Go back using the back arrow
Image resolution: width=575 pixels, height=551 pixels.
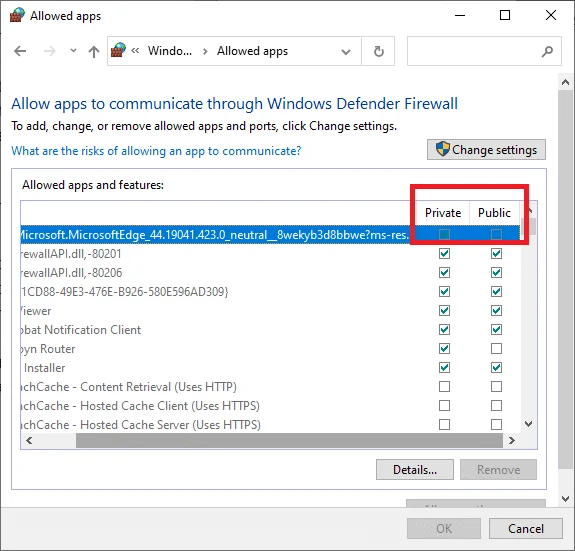(20, 51)
